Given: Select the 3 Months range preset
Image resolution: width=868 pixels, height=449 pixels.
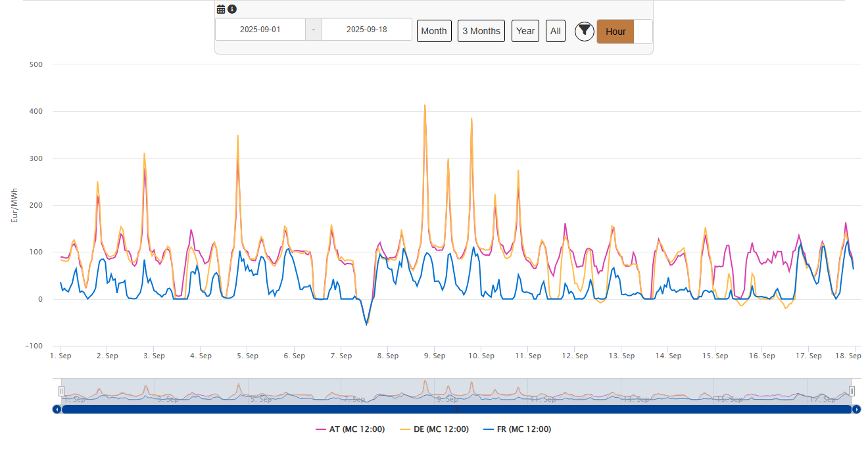Looking at the screenshot, I should click(x=481, y=31).
